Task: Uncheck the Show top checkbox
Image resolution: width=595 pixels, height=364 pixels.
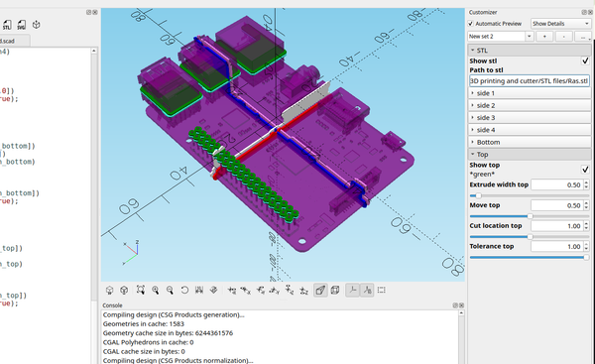Action: (x=585, y=169)
